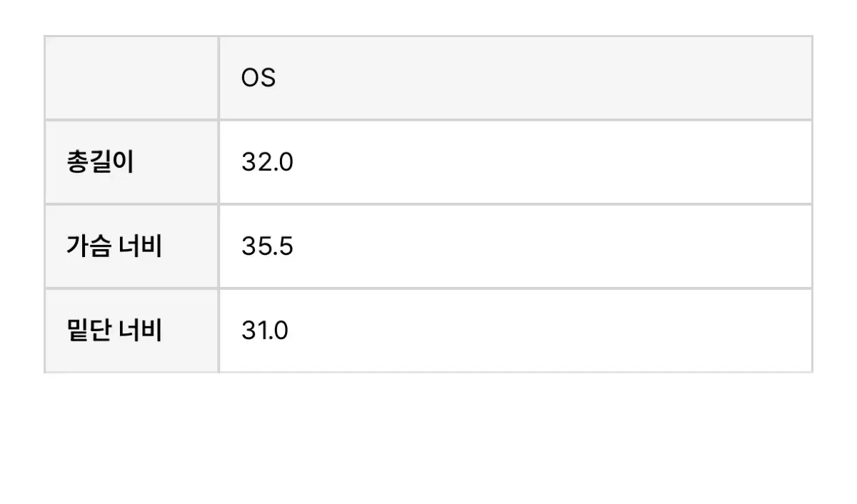Select the 총길이 row label
Screen dimensions: 857x504
pos(100,163)
